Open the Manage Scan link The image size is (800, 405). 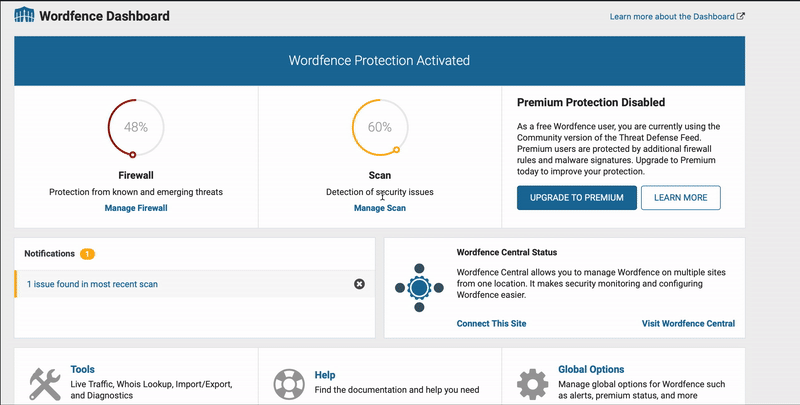[380, 208]
